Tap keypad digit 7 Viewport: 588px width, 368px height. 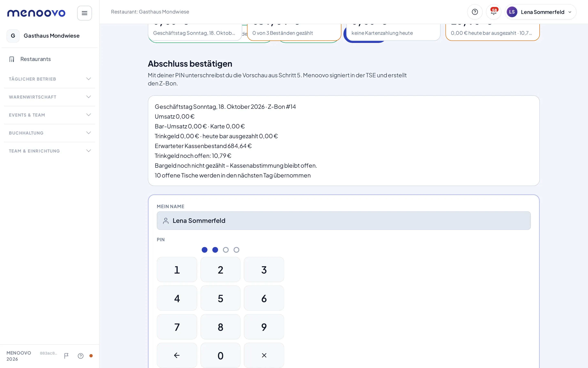point(177,327)
